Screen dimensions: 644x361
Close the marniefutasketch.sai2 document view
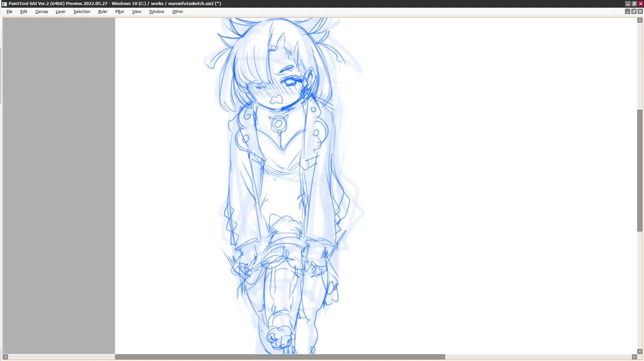pyautogui.click(x=640, y=12)
